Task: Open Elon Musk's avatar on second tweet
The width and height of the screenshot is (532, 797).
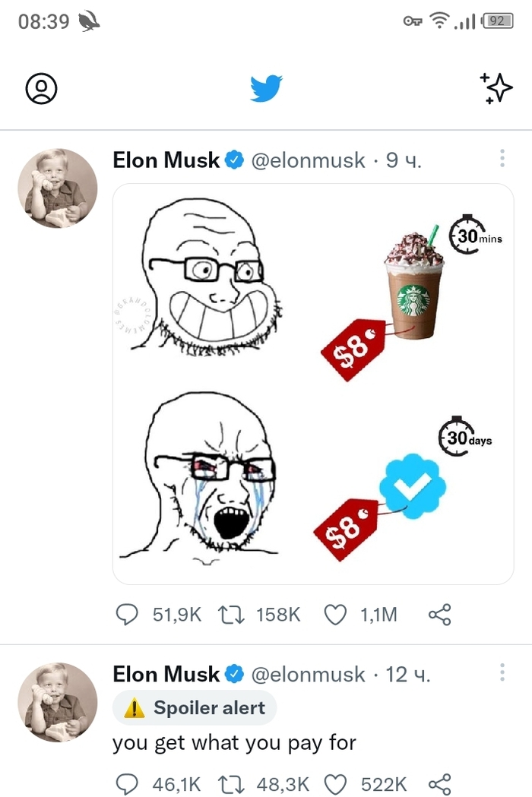Action: 58,702
